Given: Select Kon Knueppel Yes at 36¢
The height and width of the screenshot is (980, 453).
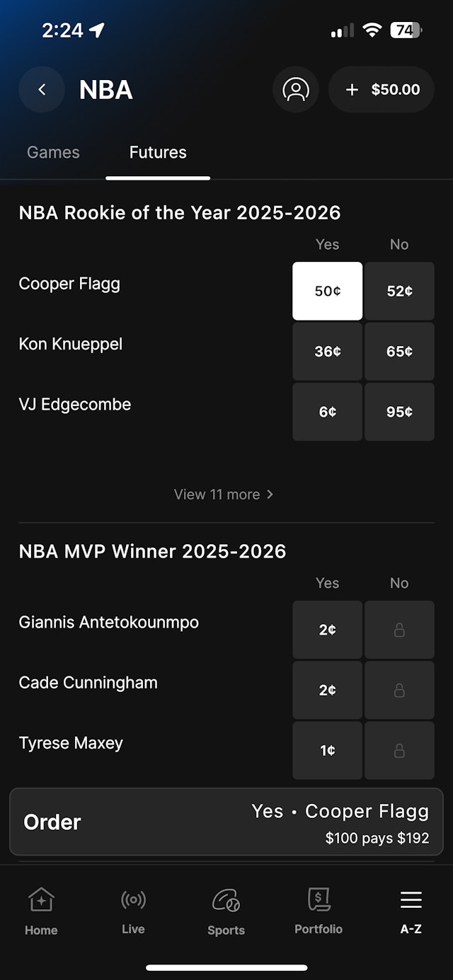Looking at the screenshot, I should point(327,352).
